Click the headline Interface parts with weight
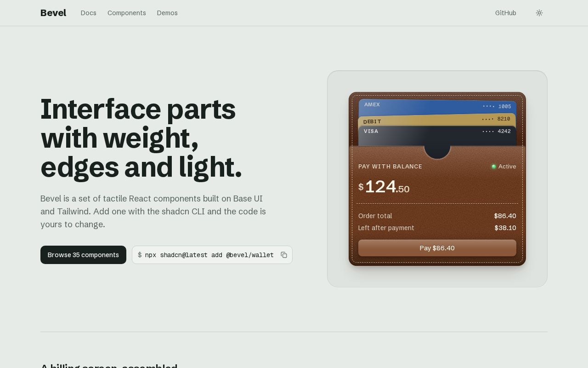 coord(141,138)
